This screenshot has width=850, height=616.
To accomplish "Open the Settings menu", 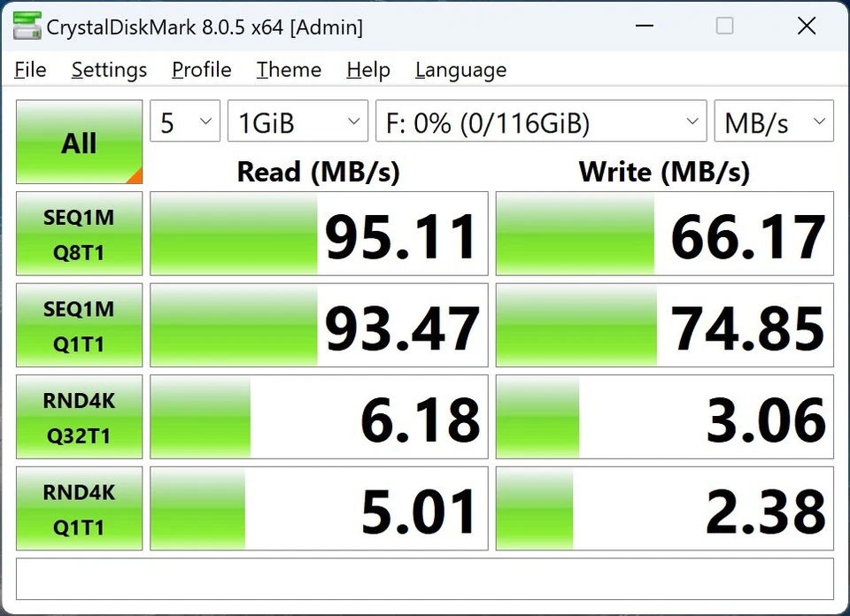I will (x=109, y=70).
